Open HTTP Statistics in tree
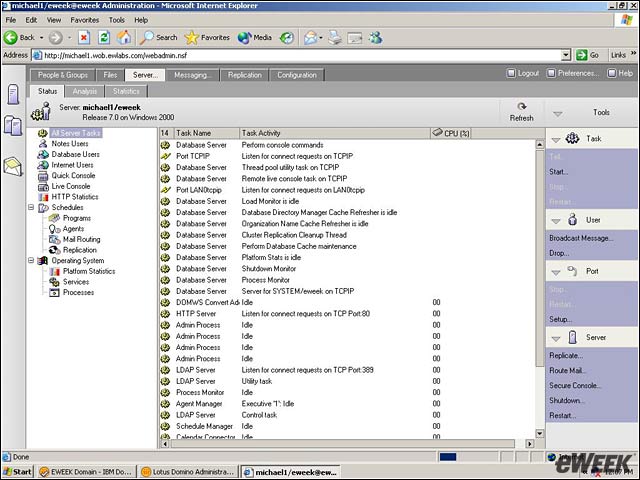 pos(75,197)
